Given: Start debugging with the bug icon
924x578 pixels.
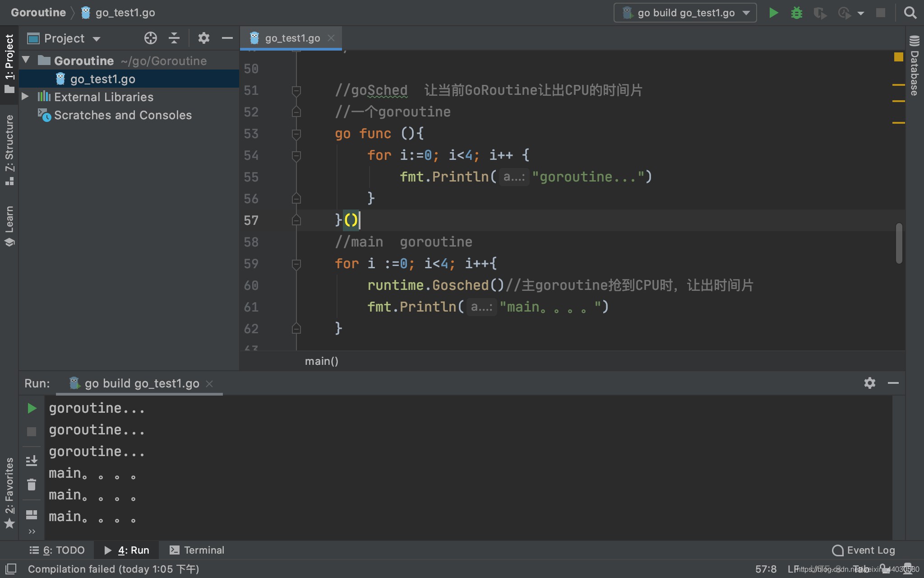Looking at the screenshot, I should tap(797, 13).
